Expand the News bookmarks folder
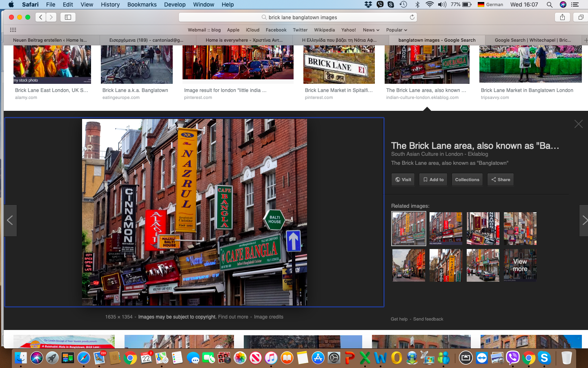Viewport: 588px width, 368px height. [371, 30]
